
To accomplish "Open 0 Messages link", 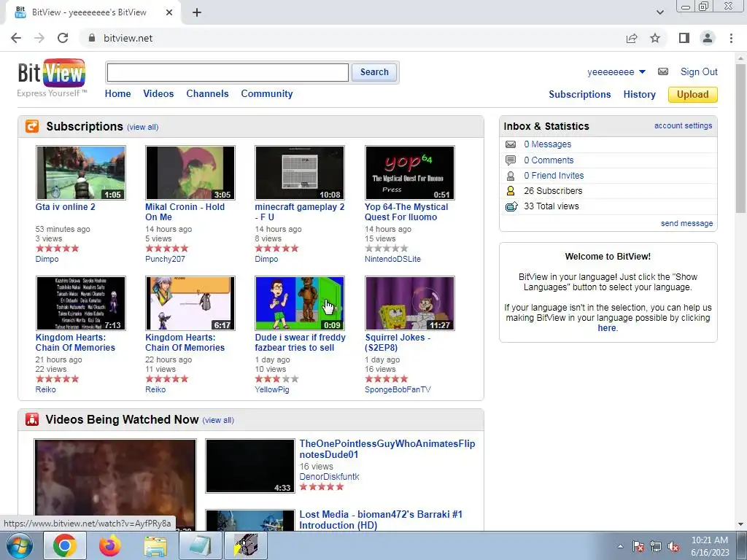I will [x=547, y=144].
